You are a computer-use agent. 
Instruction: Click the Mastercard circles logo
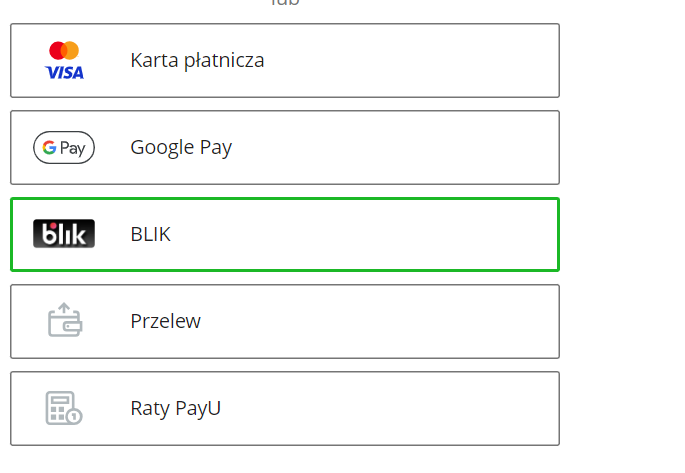tap(64, 51)
